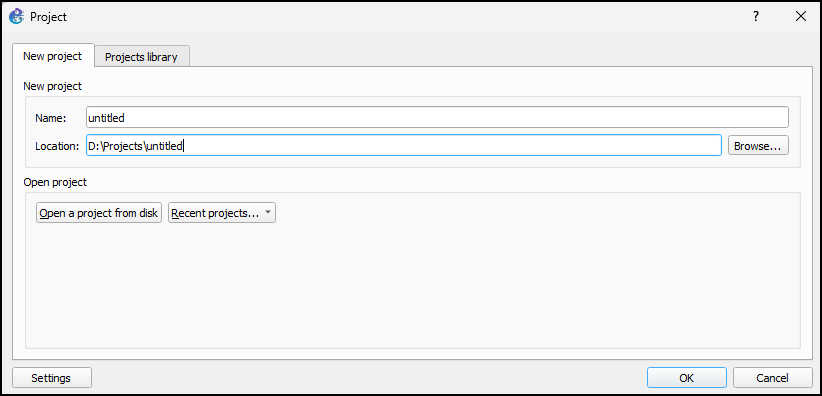Click the "Project" title bar text
This screenshot has width=822, height=396.
[48, 17]
